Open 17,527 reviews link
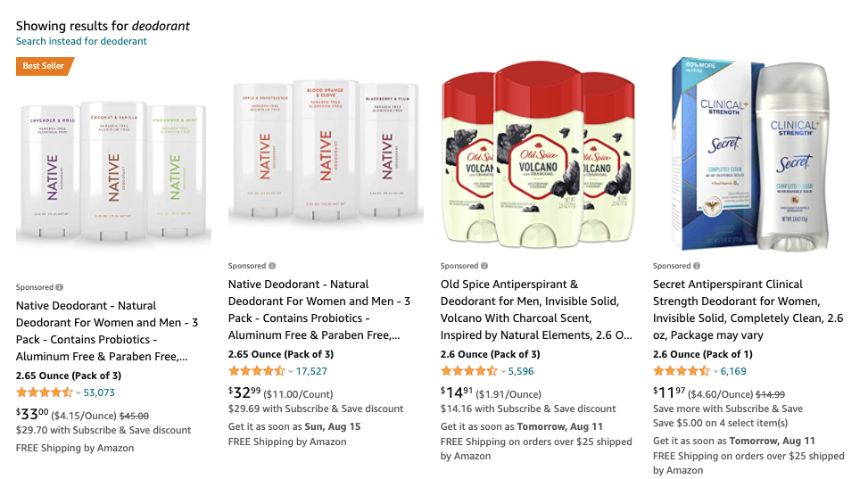This screenshot has height=479, width=868. tap(311, 371)
